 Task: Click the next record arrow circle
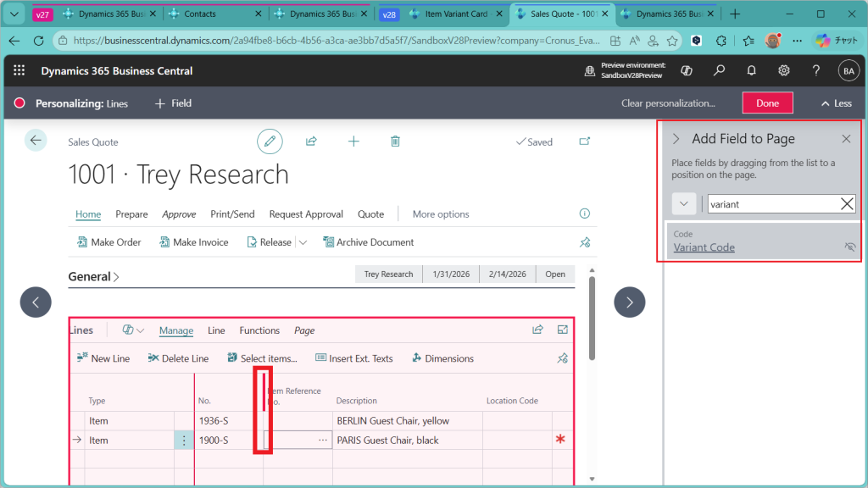tap(629, 302)
